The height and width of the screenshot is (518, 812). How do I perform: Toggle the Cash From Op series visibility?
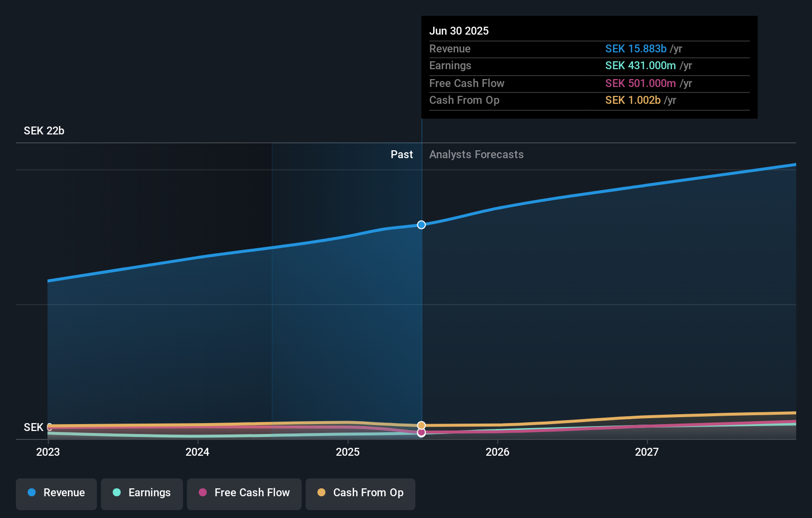coord(360,493)
